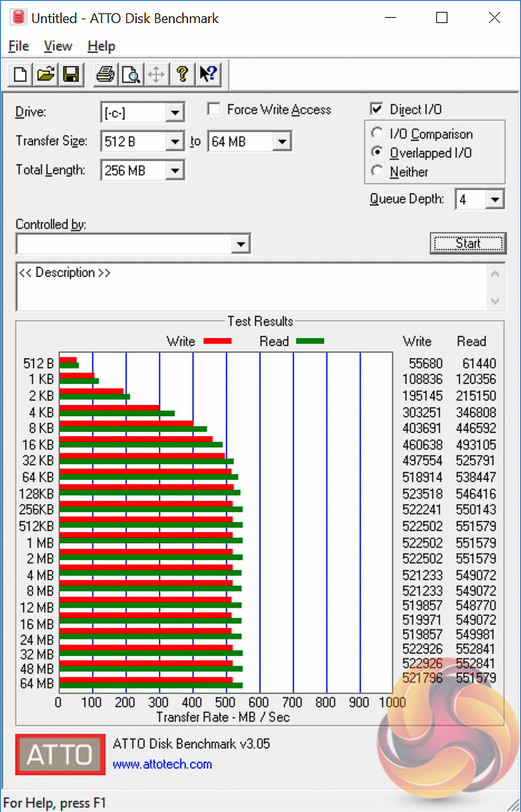The height and width of the screenshot is (812, 521).
Task: Open the www.attotech.com link
Action: point(162,764)
